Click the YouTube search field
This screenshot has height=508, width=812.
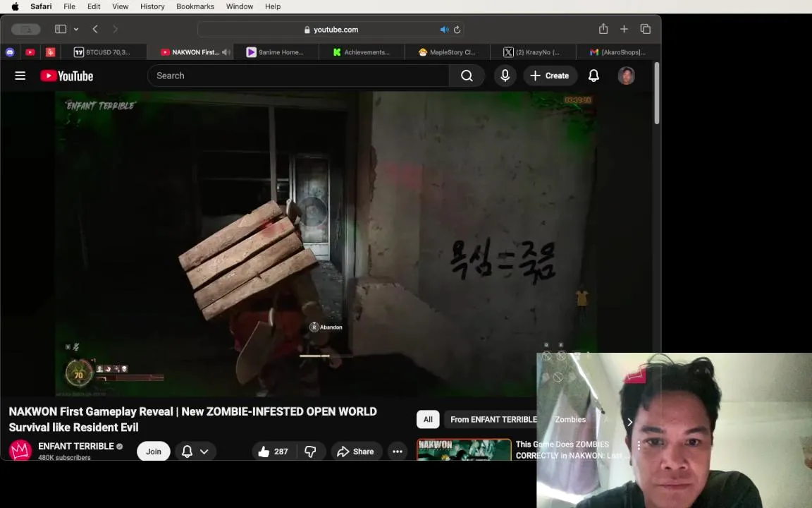pyautogui.click(x=298, y=75)
